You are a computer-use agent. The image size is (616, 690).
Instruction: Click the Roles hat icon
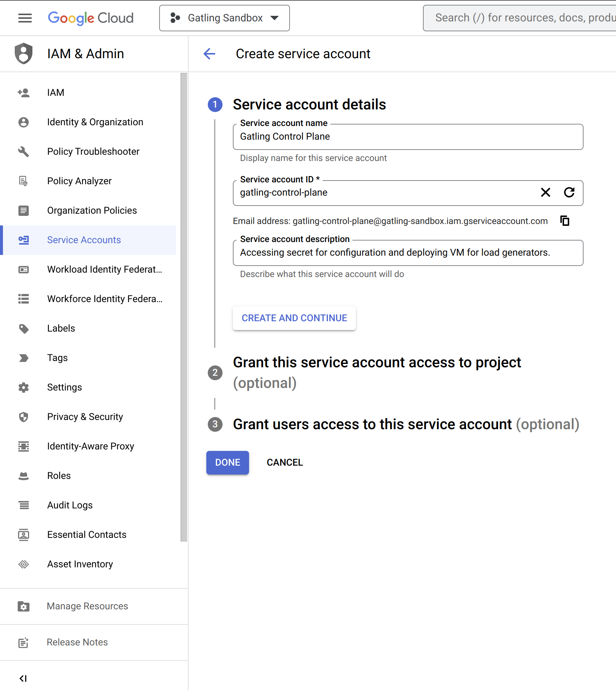click(24, 476)
